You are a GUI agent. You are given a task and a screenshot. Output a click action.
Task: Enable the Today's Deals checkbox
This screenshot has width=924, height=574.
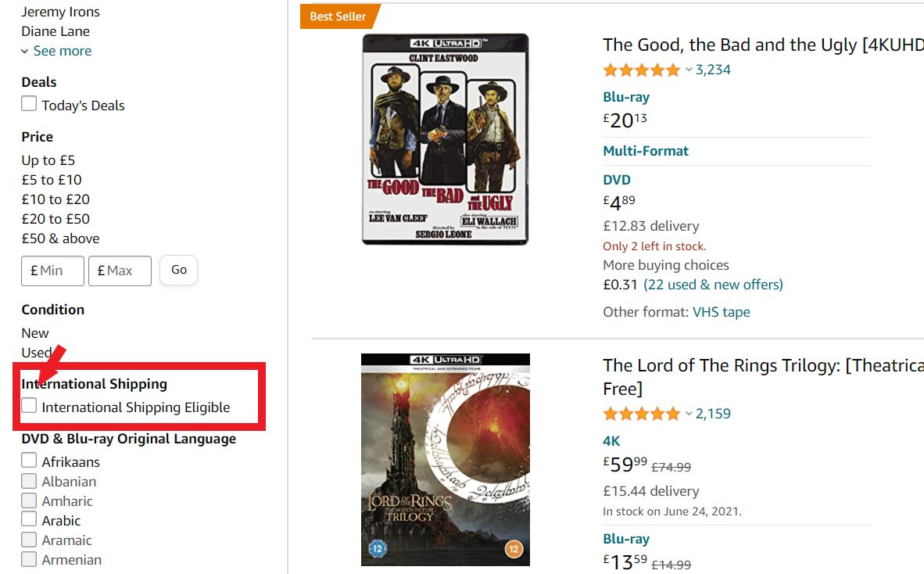pyautogui.click(x=28, y=102)
